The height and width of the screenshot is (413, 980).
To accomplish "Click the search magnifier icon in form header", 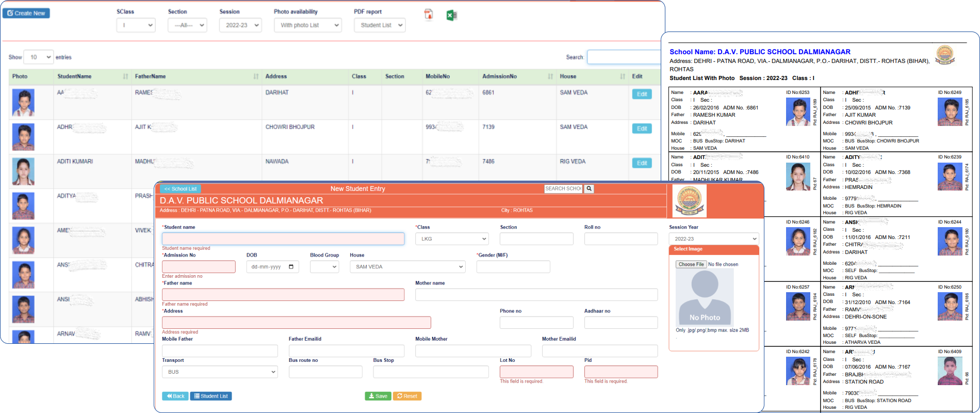I will [x=589, y=189].
